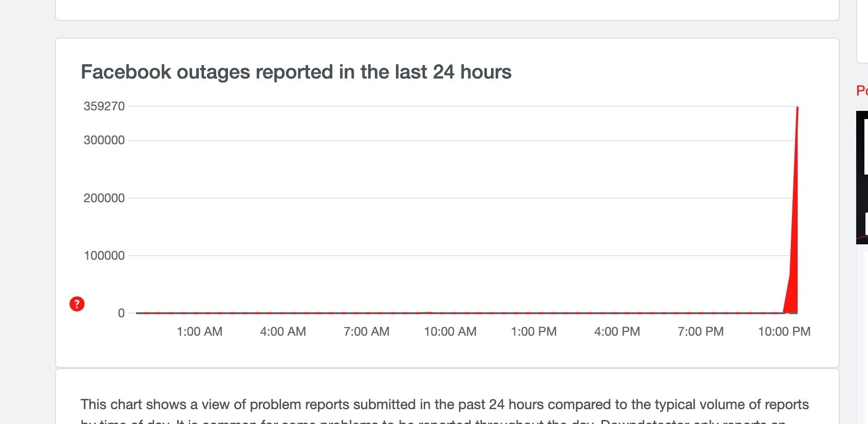This screenshot has width=868, height=424.
Task: Click the 7:00 PM time label
Action: [701, 332]
